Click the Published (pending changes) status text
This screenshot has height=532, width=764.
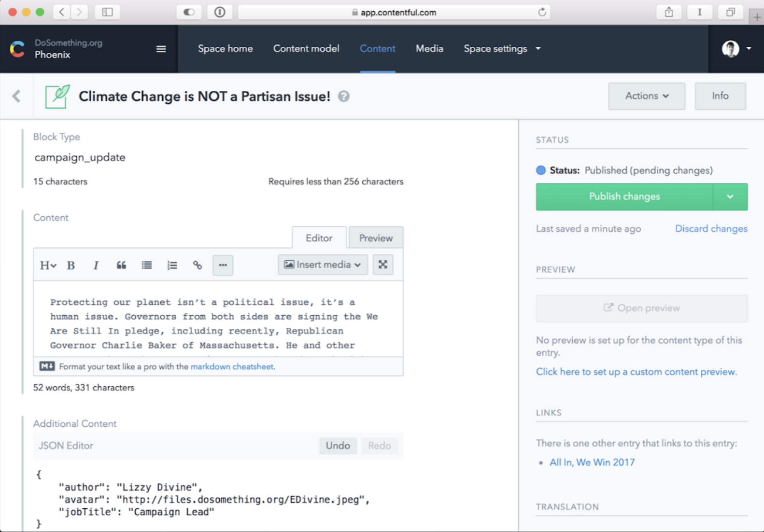649,170
